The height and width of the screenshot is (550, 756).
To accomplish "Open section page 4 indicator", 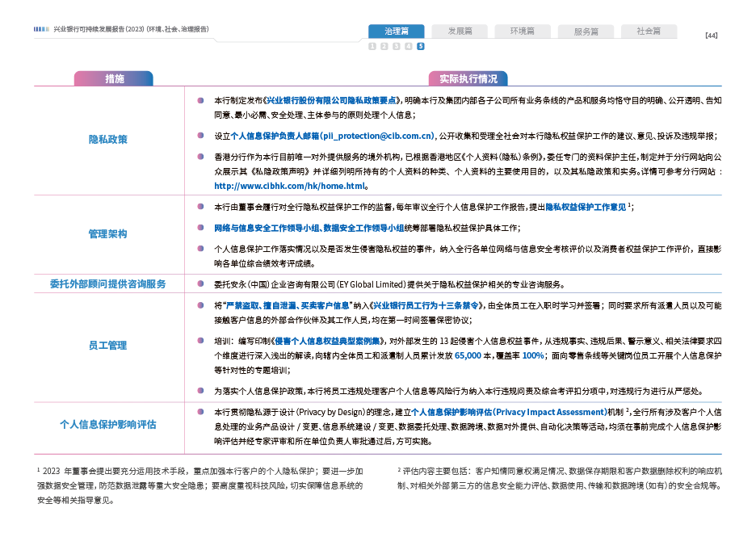I will [409, 46].
